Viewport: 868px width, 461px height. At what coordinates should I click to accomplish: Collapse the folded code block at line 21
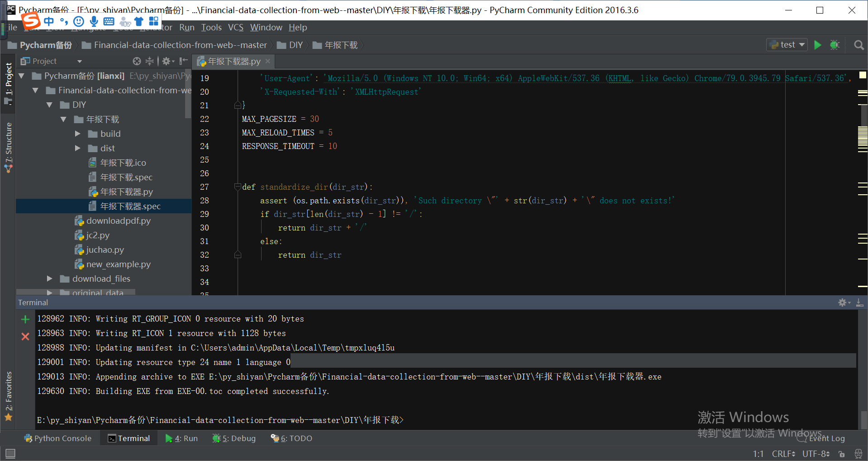(238, 105)
